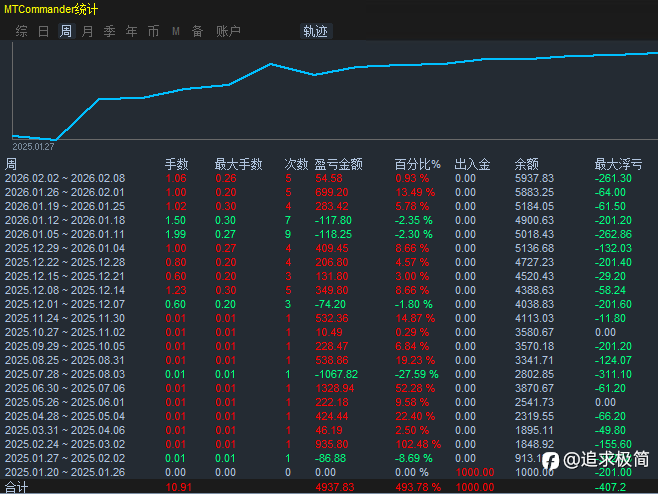Viewport: 658px width, 494px height.
Task: Select week 2025.07.28 ~ 2025.08.03
Action: coord(65,374)
